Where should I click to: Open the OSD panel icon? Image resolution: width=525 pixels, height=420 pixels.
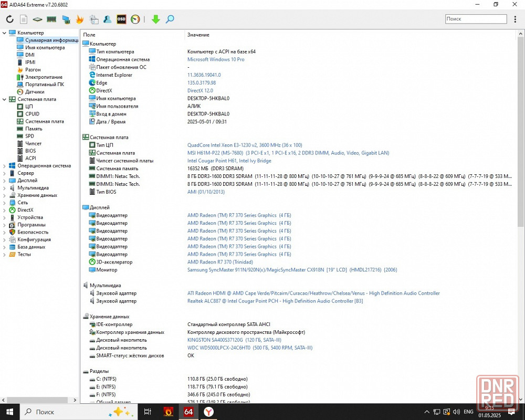click(121, 19)
